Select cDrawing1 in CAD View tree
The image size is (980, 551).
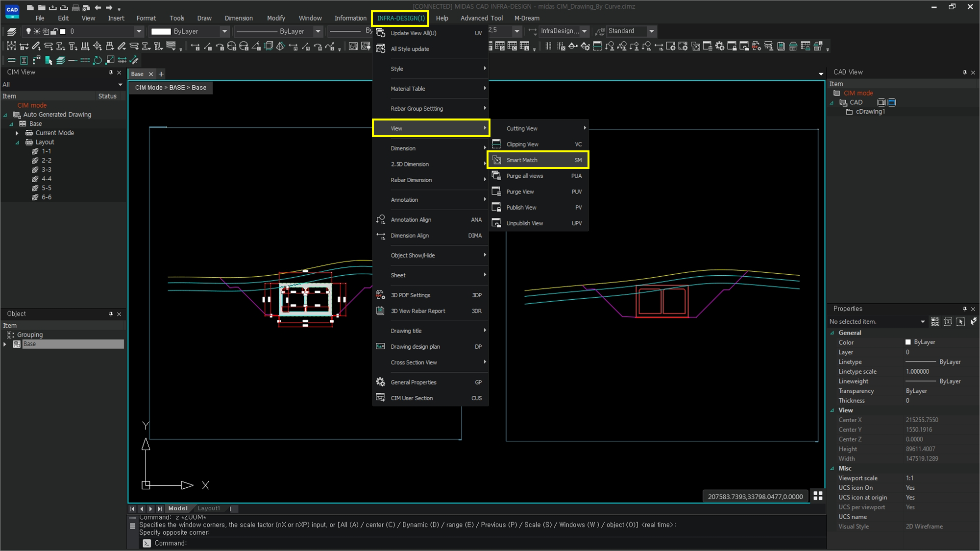pos(870,112)
